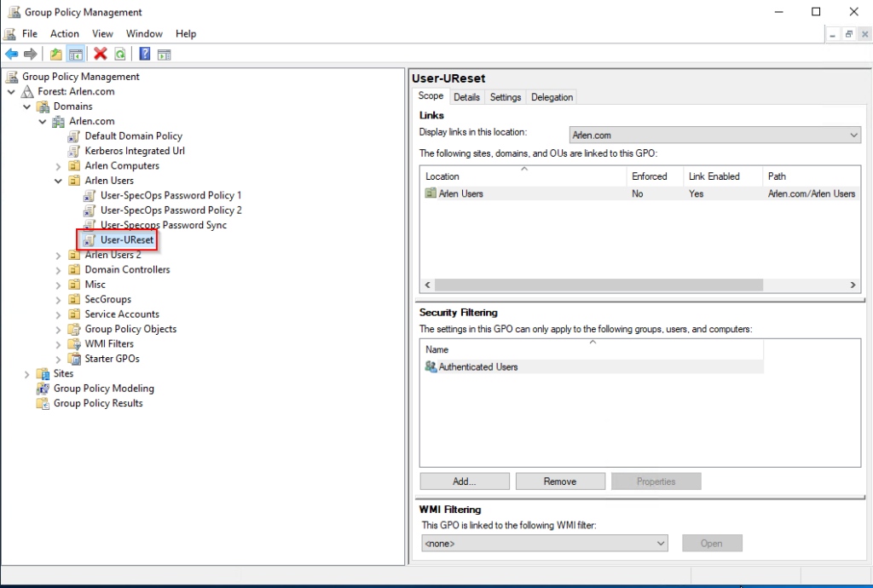Click the "Yes" Link Enabled cell

click(x=696, y=193)
